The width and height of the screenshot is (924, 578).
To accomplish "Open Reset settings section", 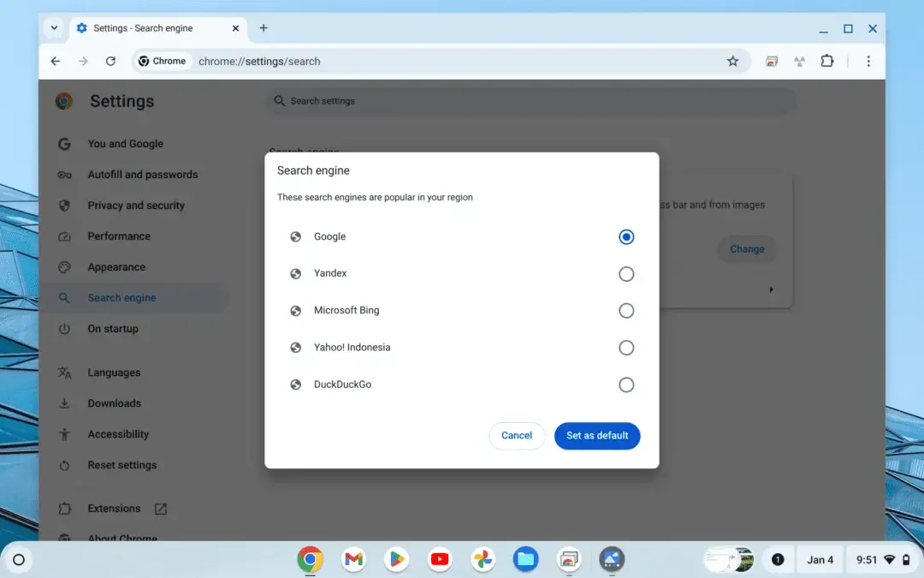I will point(122,465).
